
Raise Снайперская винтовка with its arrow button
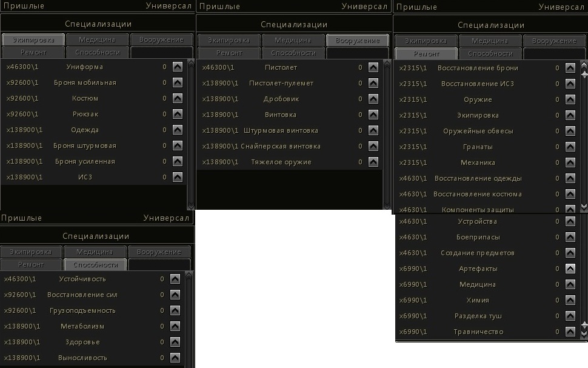pos(373,146)
